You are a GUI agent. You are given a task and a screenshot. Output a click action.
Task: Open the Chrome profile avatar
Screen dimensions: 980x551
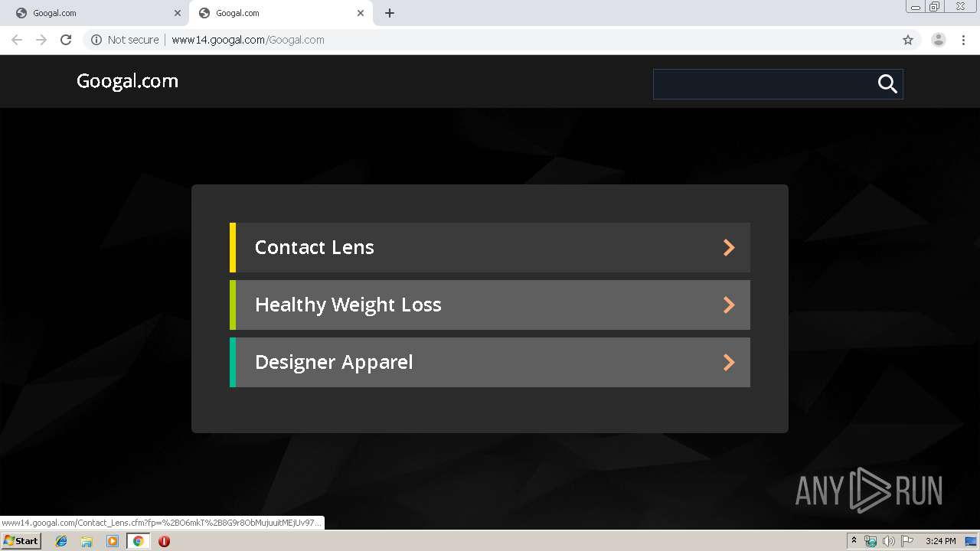[939, 40]
